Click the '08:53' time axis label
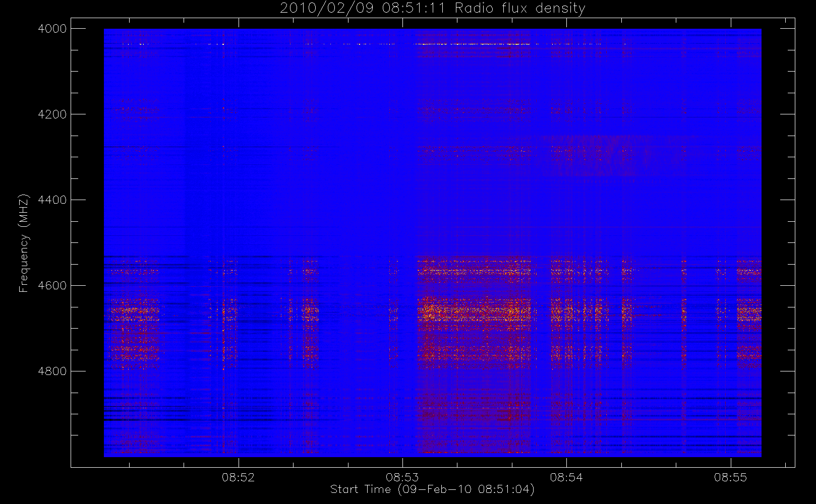Image resolution: width=816 pixels, height=504 pixels. tap(402, 477)
